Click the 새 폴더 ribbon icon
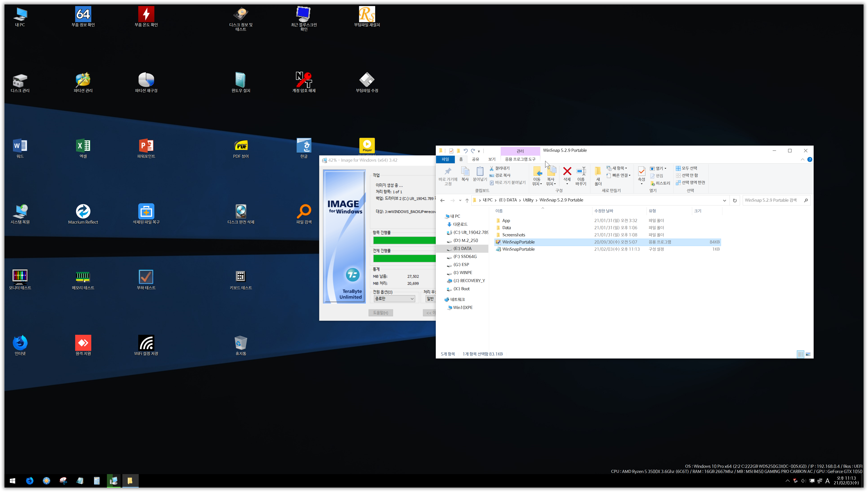Viewport: 868px width, 492px height. point(598,176)
